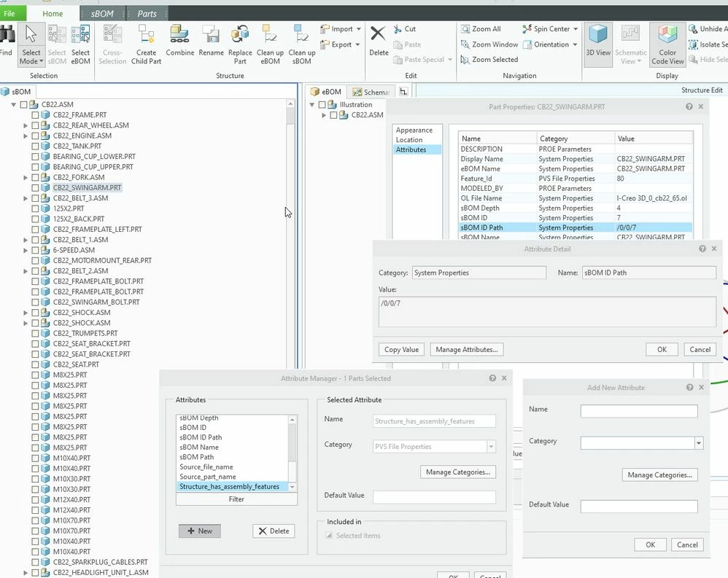Check the Illustration checkbox in eBOM tree
This screenshot has height=578, width=728.
[x=322, y=104]
